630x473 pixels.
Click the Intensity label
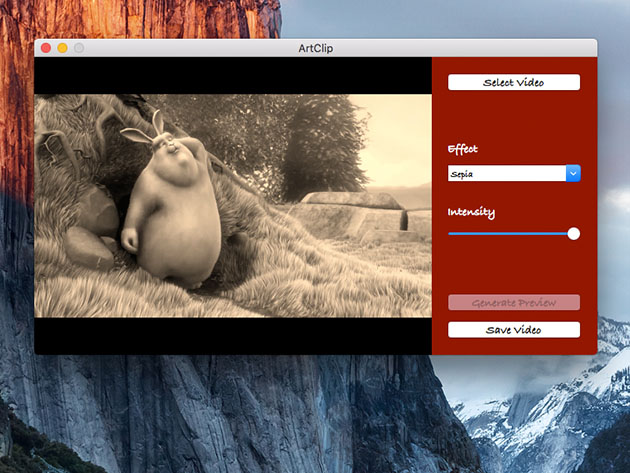pyautogui.click(x=471, y=212)
